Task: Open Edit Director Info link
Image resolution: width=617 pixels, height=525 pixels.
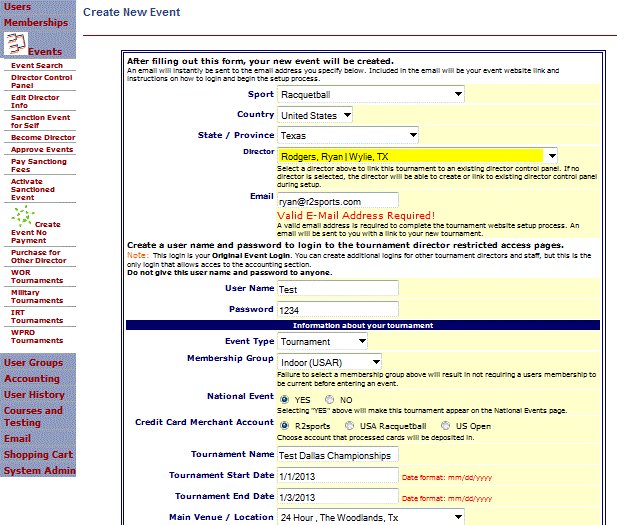Action: click(x=35, y=102)
